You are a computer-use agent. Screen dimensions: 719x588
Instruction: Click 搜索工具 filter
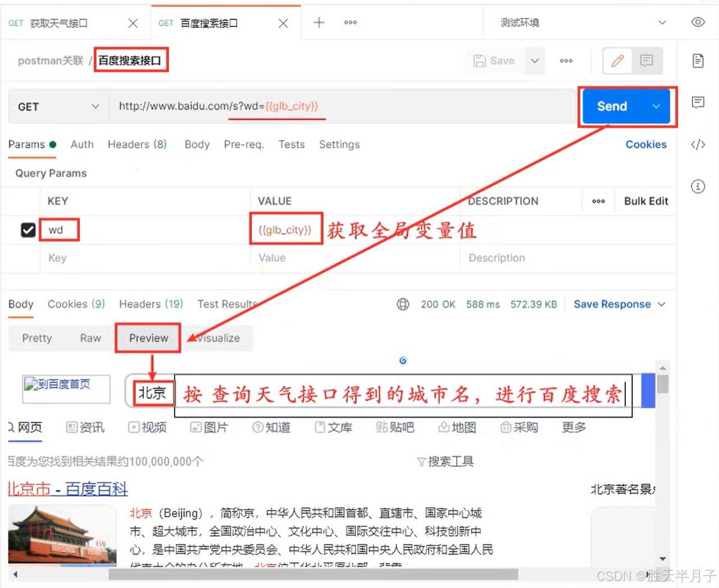[445, 462]
